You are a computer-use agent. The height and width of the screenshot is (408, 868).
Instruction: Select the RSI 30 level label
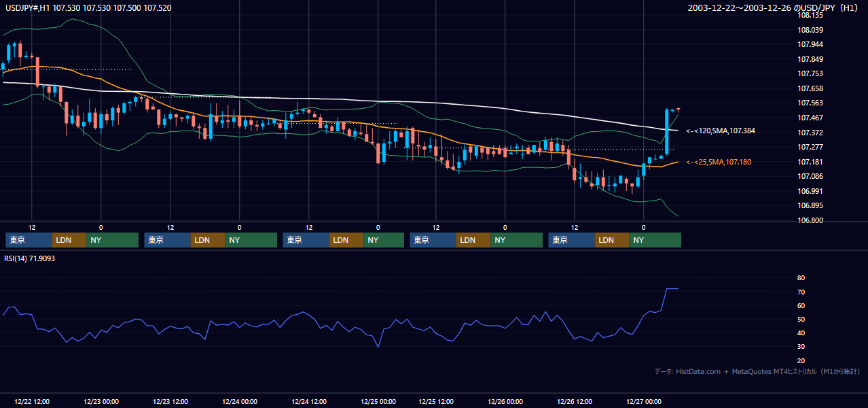(801, 347)
